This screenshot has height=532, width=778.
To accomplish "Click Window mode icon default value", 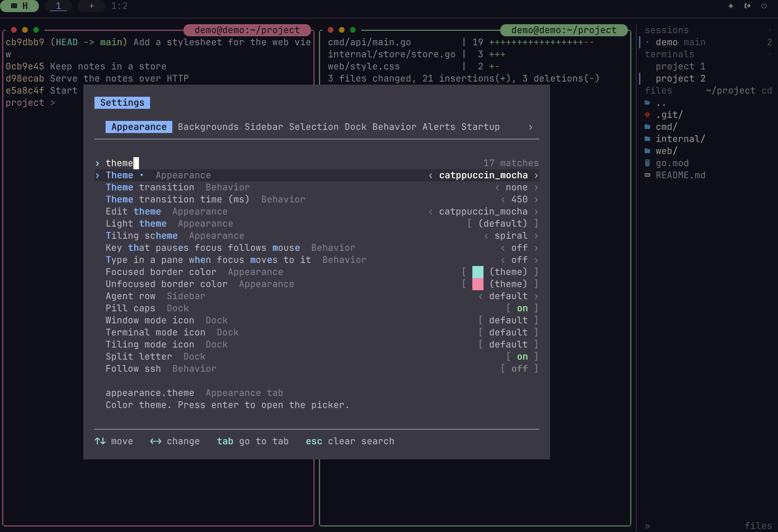I will [508, 320].
